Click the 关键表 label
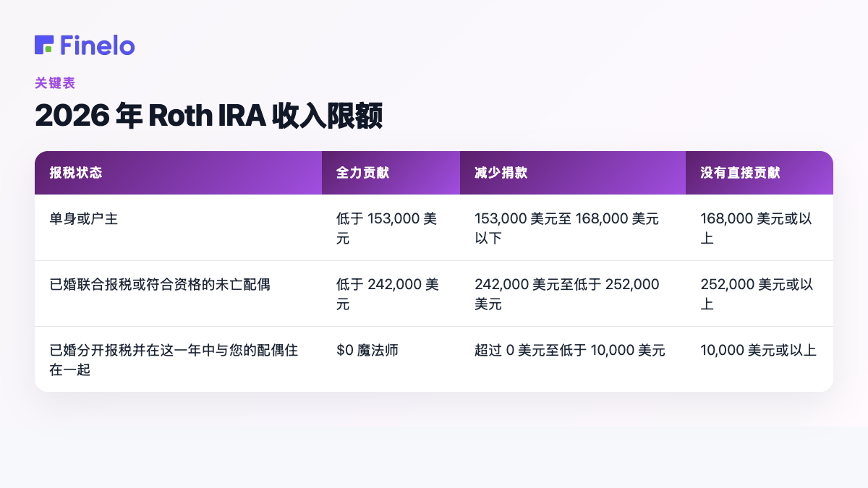The image size is (868, 488). coord(55,83)
